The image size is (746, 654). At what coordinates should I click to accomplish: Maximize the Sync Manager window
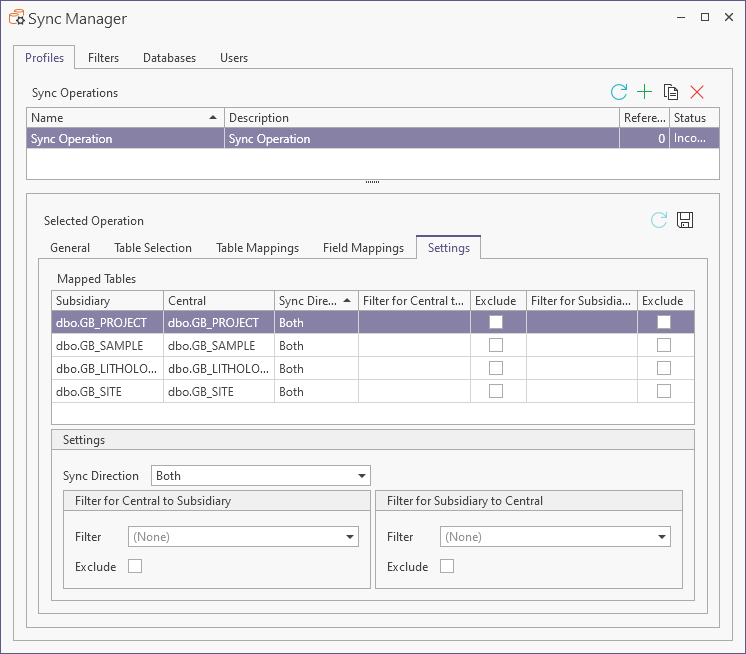(704, 18)
